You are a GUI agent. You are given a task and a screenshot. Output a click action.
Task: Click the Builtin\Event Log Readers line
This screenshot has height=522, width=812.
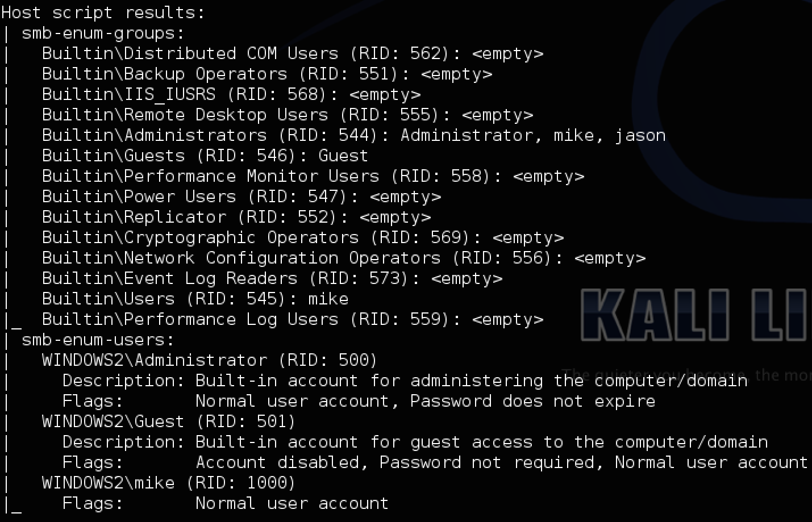[x=272, y=278]
